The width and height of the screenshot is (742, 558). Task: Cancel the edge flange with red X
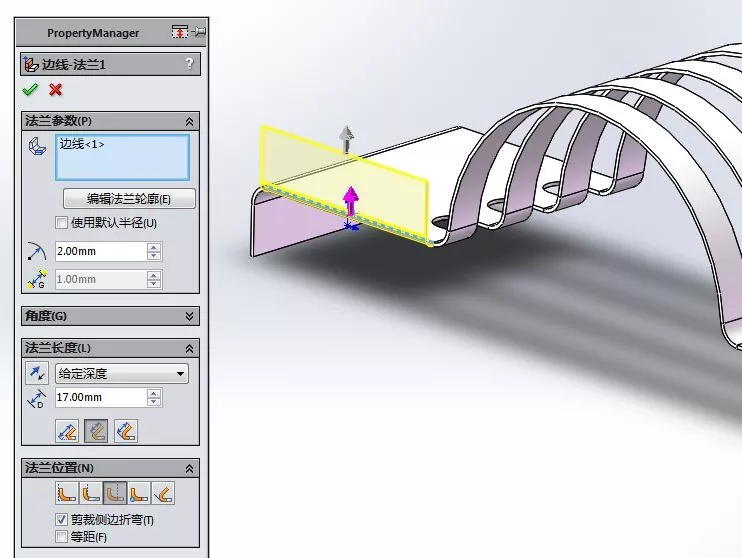(x=55, y=89)
